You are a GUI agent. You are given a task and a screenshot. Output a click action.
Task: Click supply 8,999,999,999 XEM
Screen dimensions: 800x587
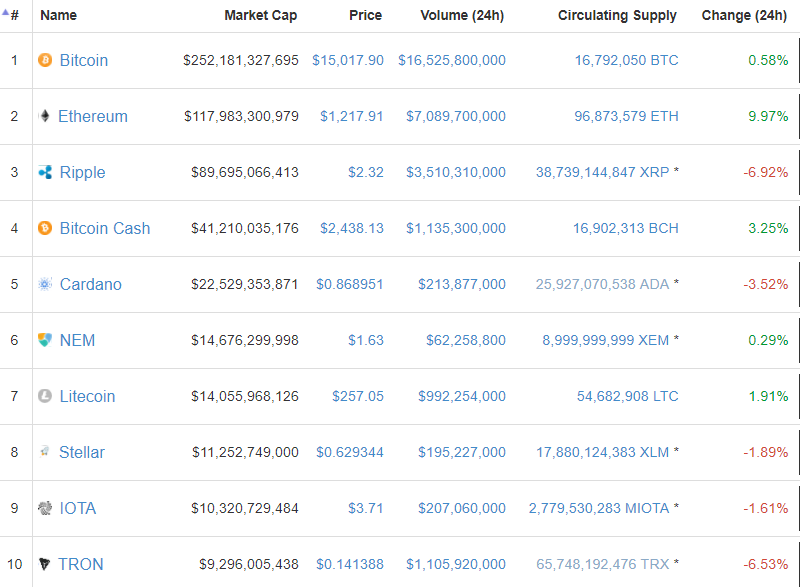(606, 340)
